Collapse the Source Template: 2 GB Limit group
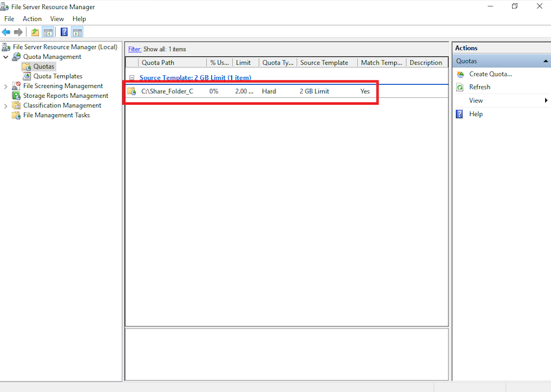The image size is (551, 392). [132, 77]
